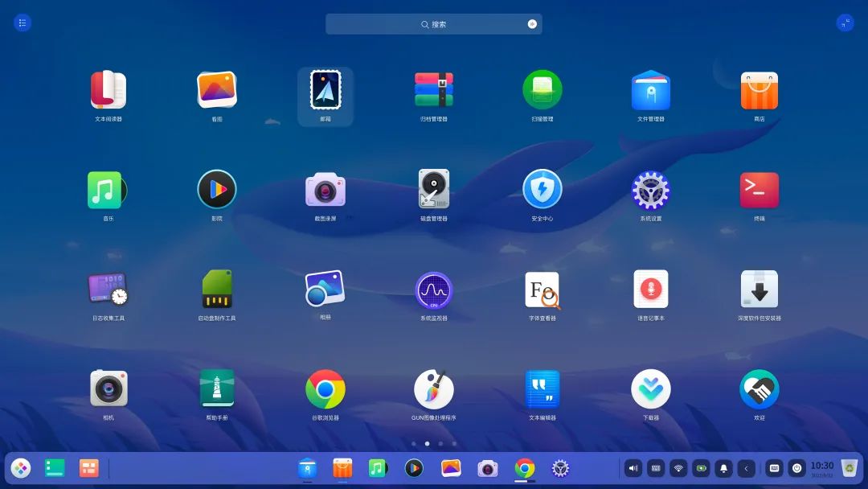Launch the 语音记事本 voice notes app
This screenshot has height=489, width=868.
pos(651,289)
